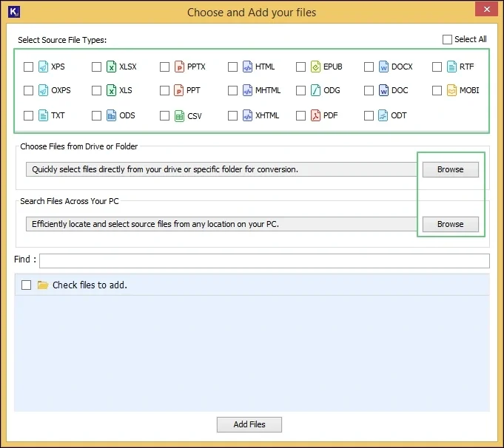Click the XPS file type icon

click(43, 67)
